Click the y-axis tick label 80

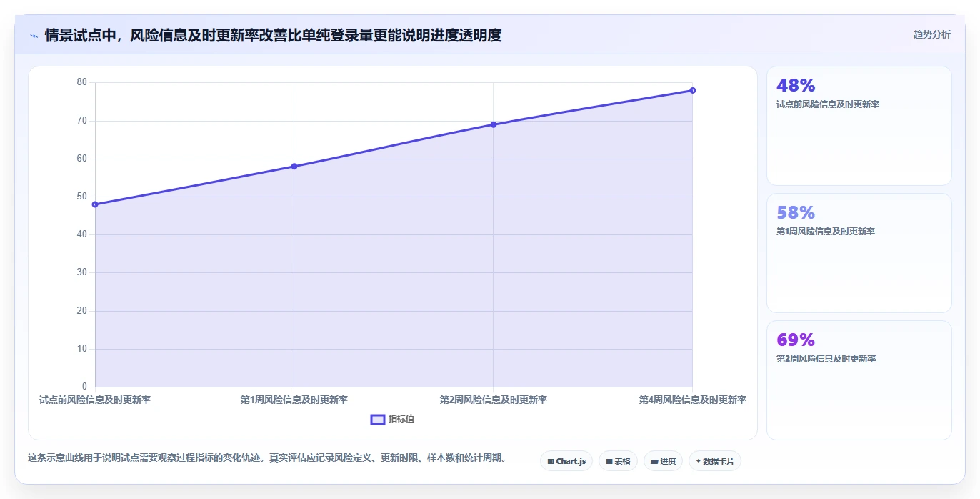(82, 82)
